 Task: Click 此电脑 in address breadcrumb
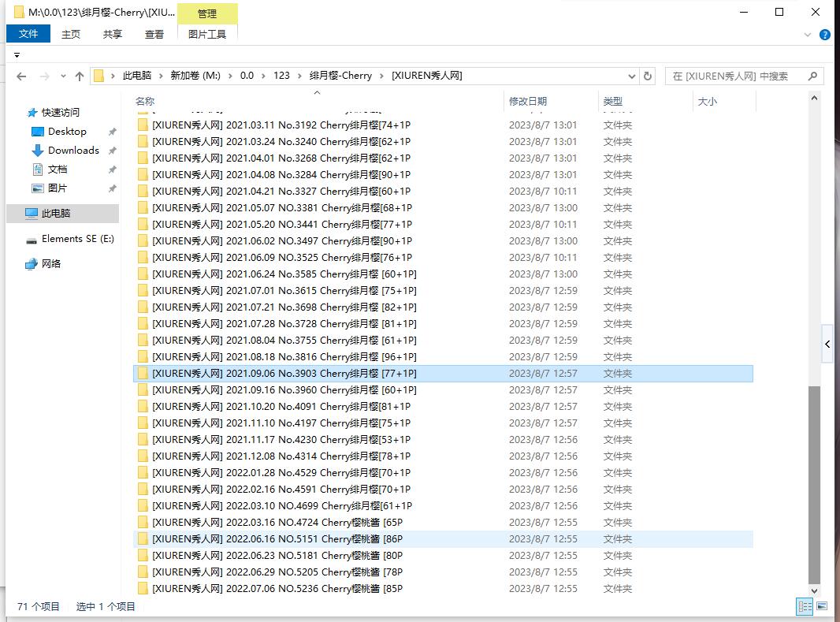click(137, 76)
